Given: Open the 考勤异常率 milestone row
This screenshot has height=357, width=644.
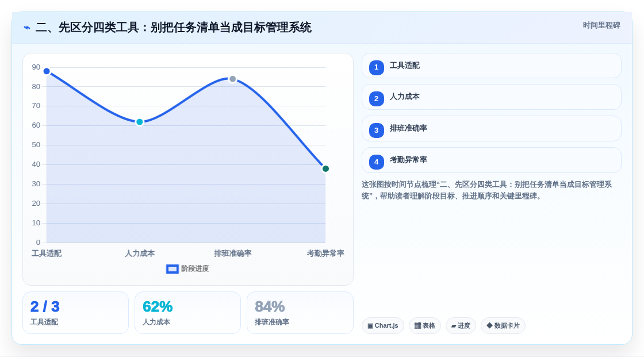Looking at the screenshot, I should (x=491, y=160).
